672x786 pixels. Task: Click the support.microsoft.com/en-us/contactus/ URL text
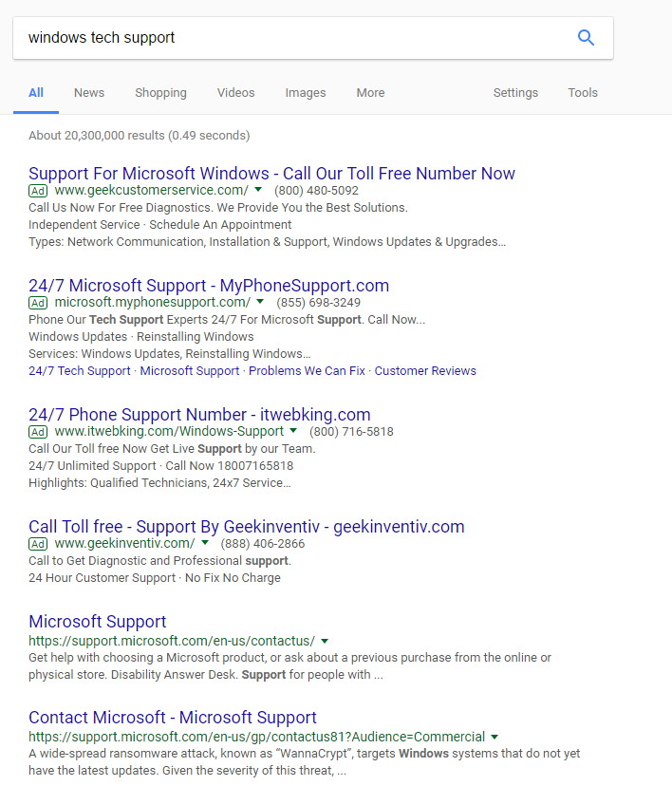pos(172,641)
